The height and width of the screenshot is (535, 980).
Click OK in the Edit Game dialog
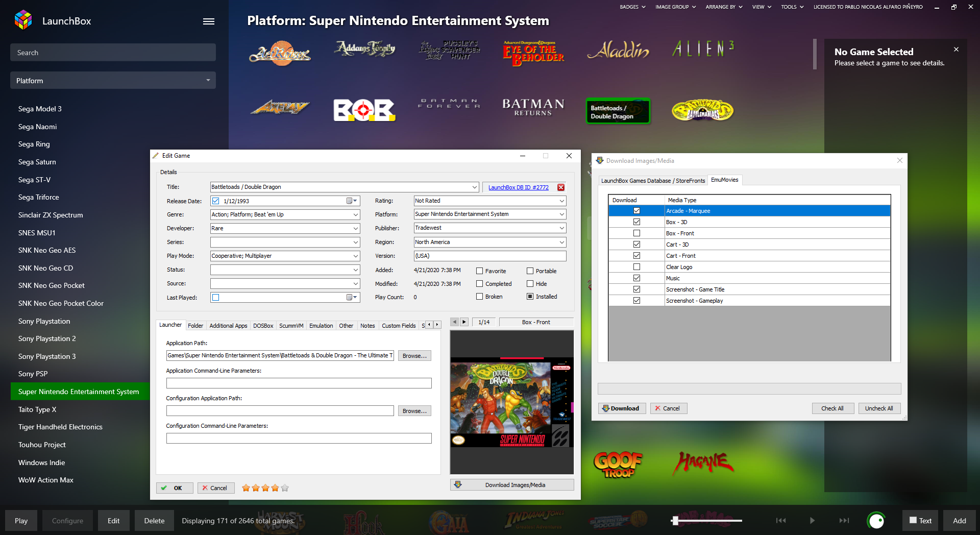175,488
